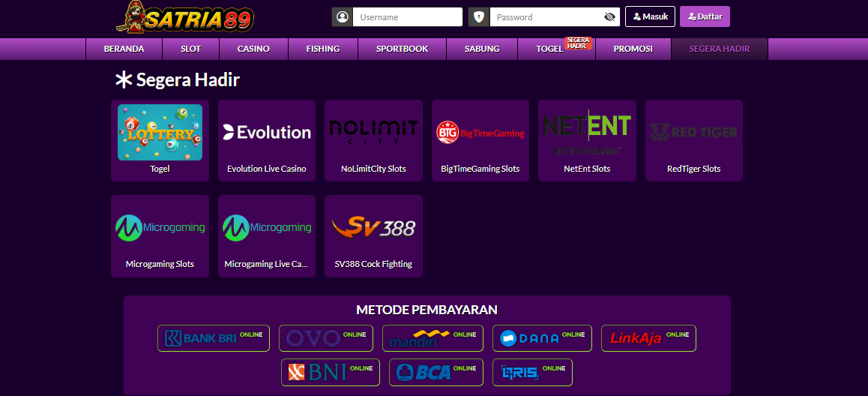Focus the Username input field
868x396 pixels.
tap(407, 17)
